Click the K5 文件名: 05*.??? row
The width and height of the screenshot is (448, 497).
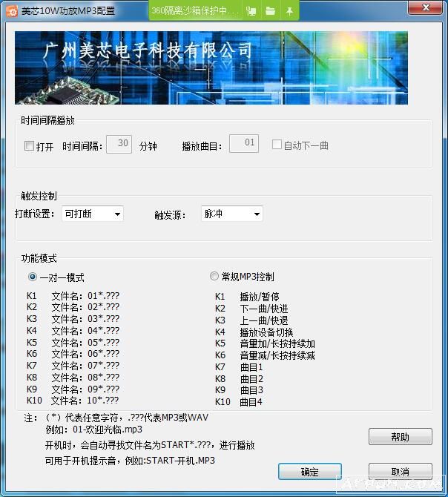pyautogui.click(x=73, y=342)
